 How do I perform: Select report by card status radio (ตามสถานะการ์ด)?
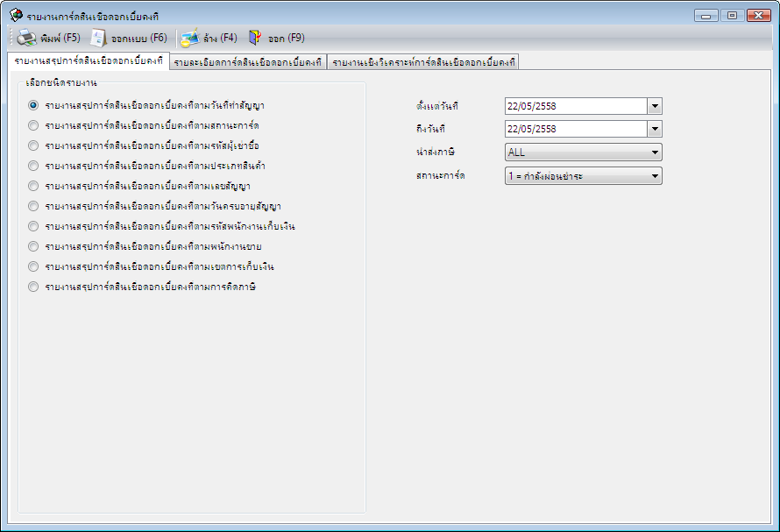(32, 125)
